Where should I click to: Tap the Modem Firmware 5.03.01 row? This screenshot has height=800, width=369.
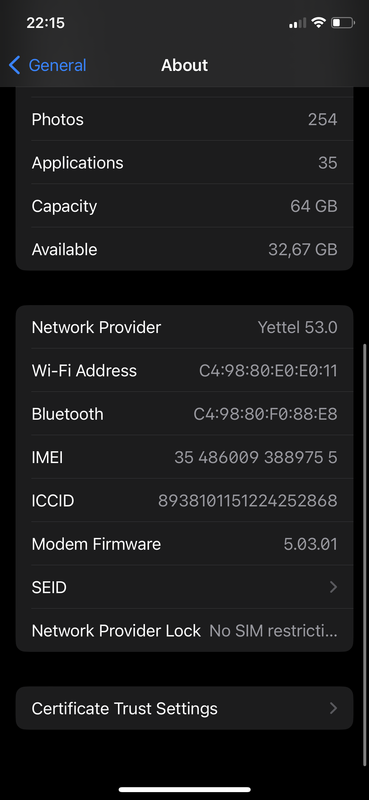(x=184, y=544)
